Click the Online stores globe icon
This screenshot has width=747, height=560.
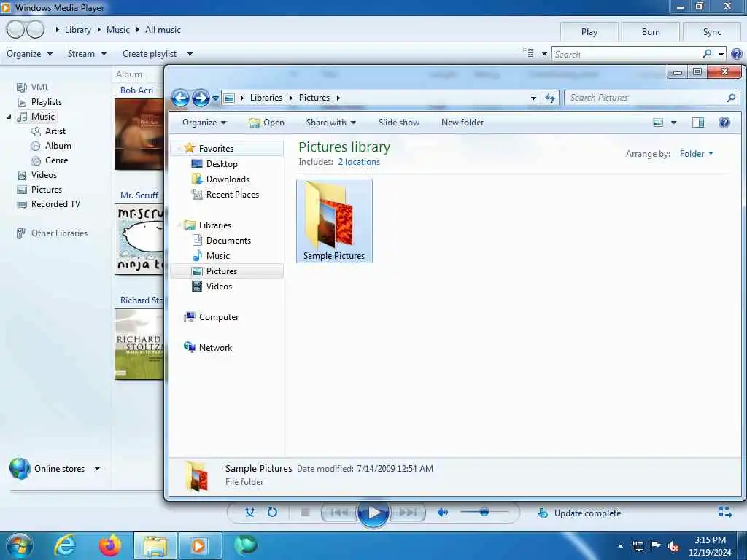(x=20, y=469)
